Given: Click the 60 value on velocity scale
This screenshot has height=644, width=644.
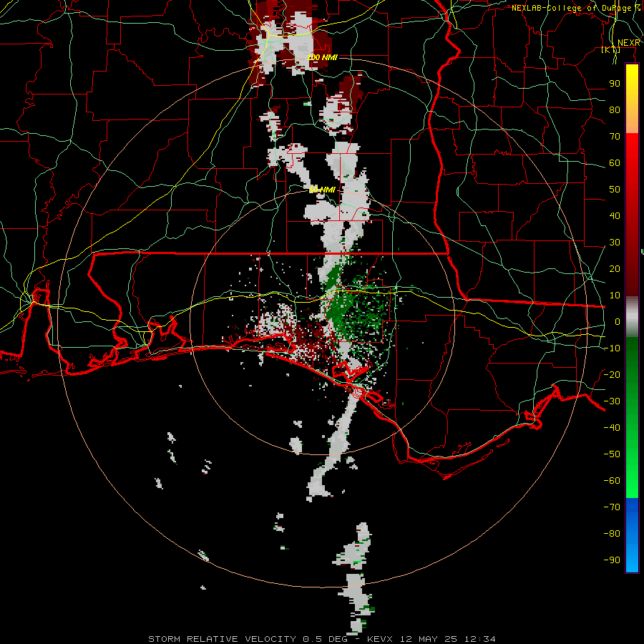Looking at the screenshot, I should [x=615, y=163].
